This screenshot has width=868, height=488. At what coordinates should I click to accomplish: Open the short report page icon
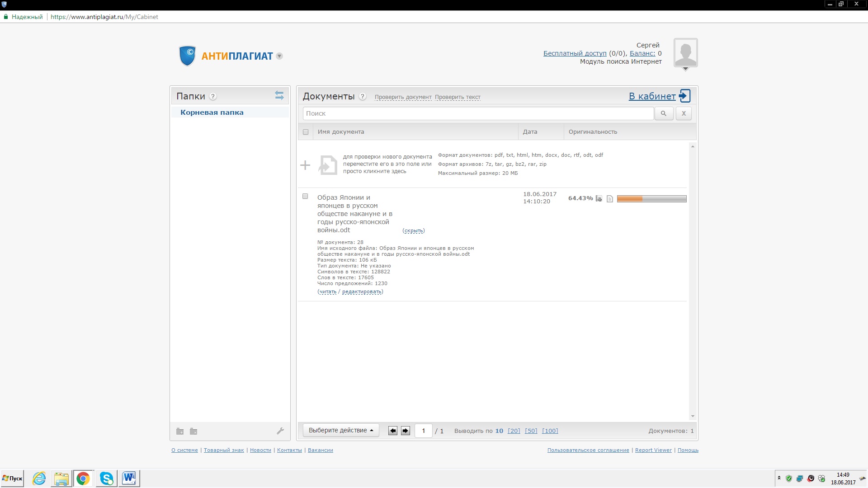click(x=610, y=198)
